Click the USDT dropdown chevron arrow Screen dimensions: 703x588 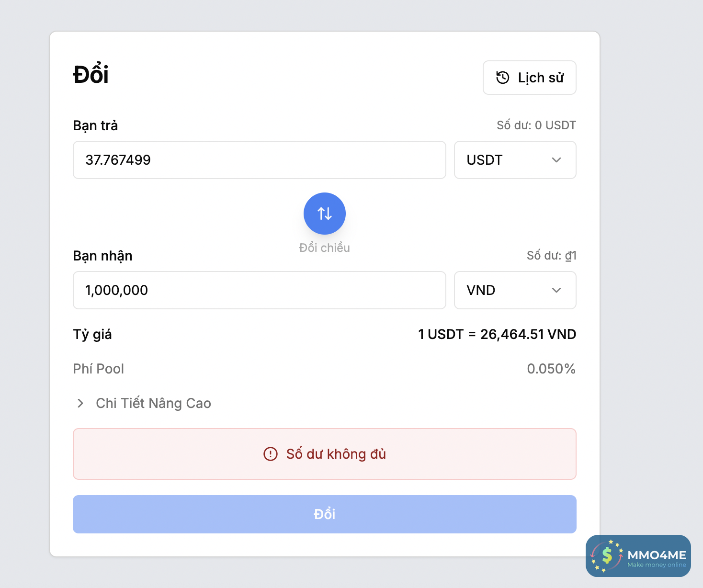(556, 160)
